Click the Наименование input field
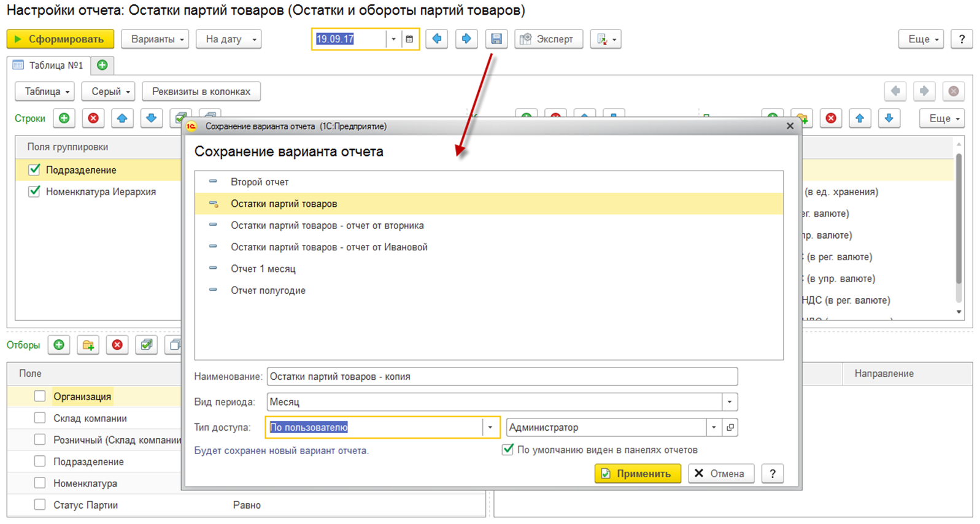Viewport: 980px width, 524px height. pyautogui.click(x=502, y=377)
